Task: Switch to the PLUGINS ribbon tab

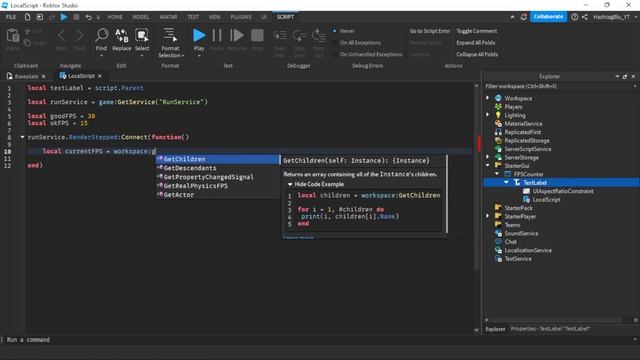Action: tap(241, 17)
